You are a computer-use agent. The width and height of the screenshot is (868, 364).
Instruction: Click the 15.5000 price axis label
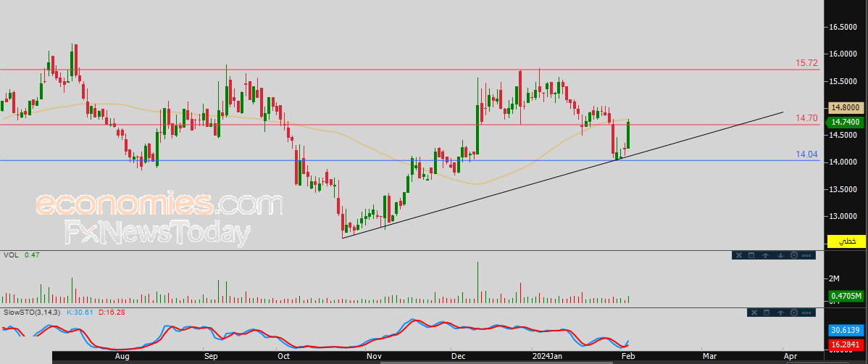[843, 81]
